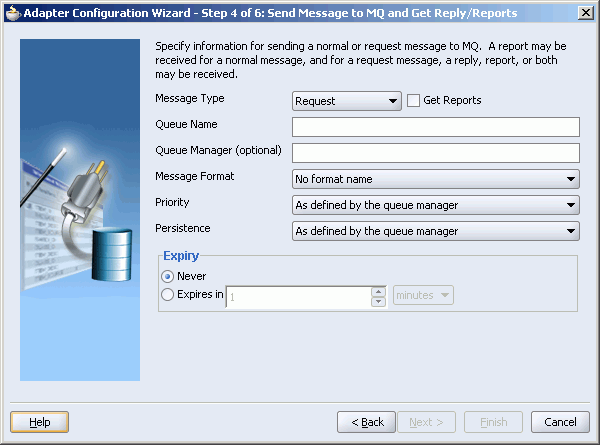Viewport: 600px width, 445px height.
Task: Click the Queue Name input field
Action: (x=436, y=127)
